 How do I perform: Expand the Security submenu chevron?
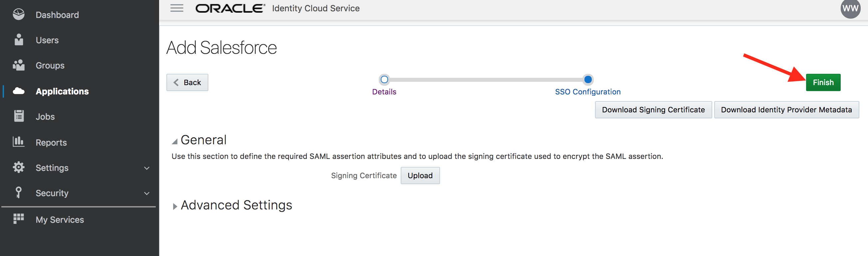pyautogui.click(x=146, y=193)
